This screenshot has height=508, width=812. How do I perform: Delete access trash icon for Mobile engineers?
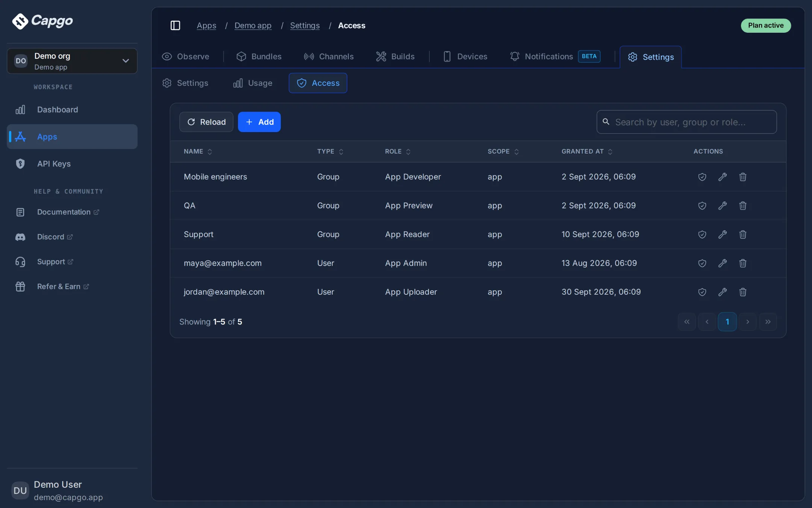742,177
